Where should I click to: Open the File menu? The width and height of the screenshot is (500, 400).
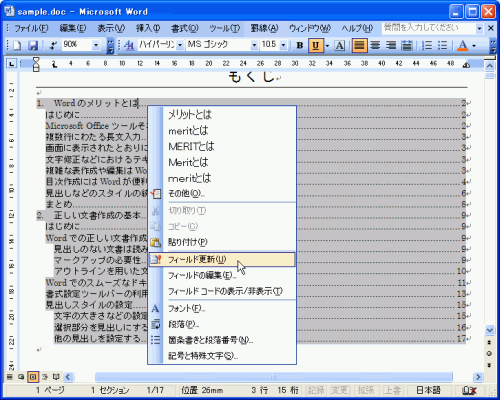31,28
